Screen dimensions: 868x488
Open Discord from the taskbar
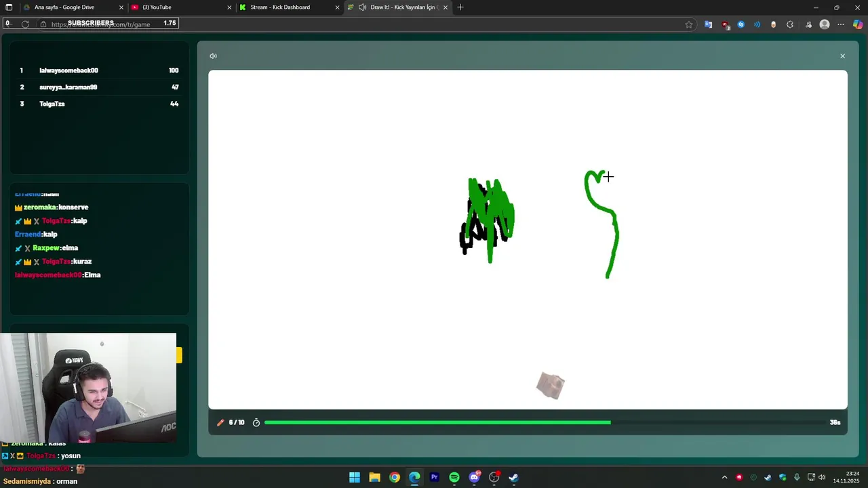click(475, 477)
